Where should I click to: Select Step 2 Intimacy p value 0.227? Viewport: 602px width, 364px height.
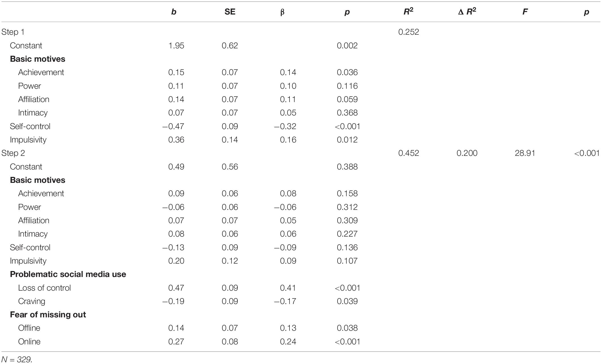[x=347, y=234]
